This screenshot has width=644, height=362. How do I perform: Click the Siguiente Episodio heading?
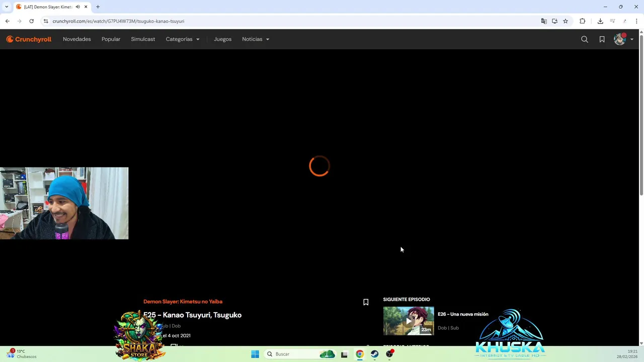(407, 300)
